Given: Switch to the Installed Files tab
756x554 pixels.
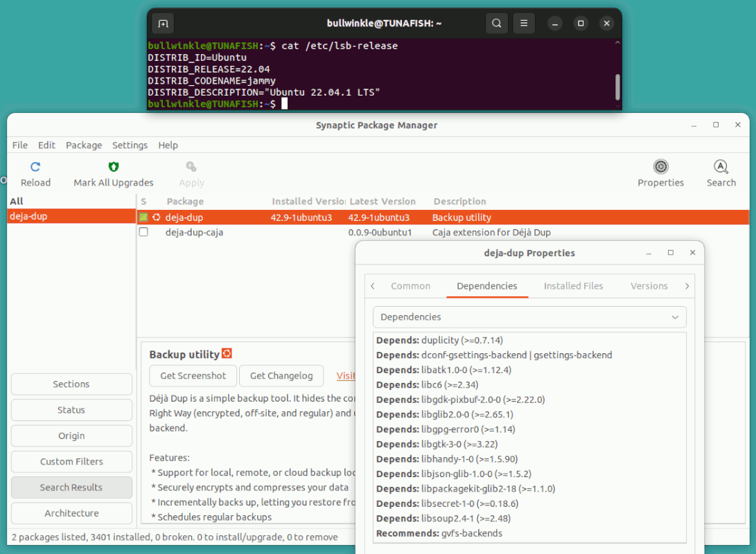Looking at the screenshot, I should click(x=573, y=286).
